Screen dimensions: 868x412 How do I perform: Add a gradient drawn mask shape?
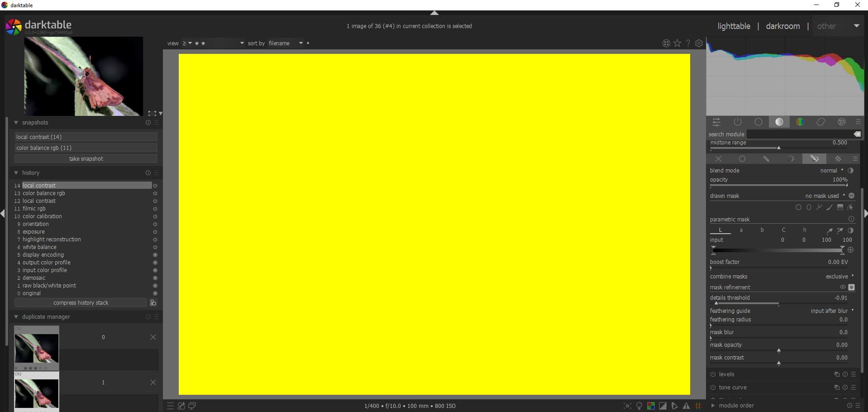(x=840, y=207)
